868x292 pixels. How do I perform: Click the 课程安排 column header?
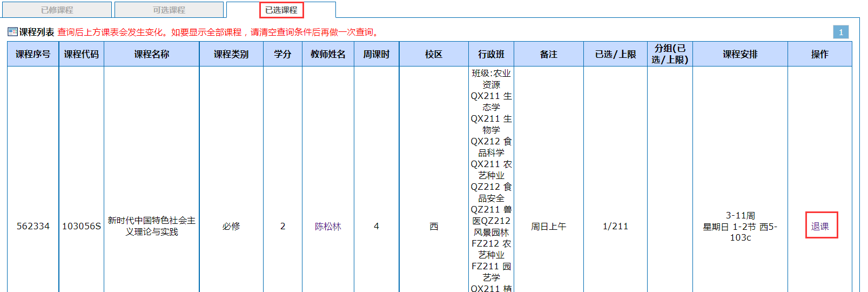tap(740, 54)
